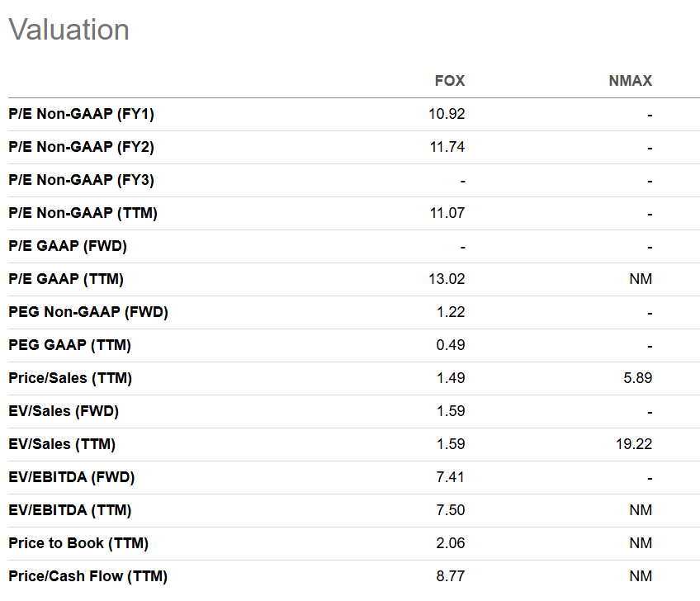Viewport: 700px width, 601px height.
Task: Click the PEG Non-GAAP (FWD) label
Action: pos(88,313)
